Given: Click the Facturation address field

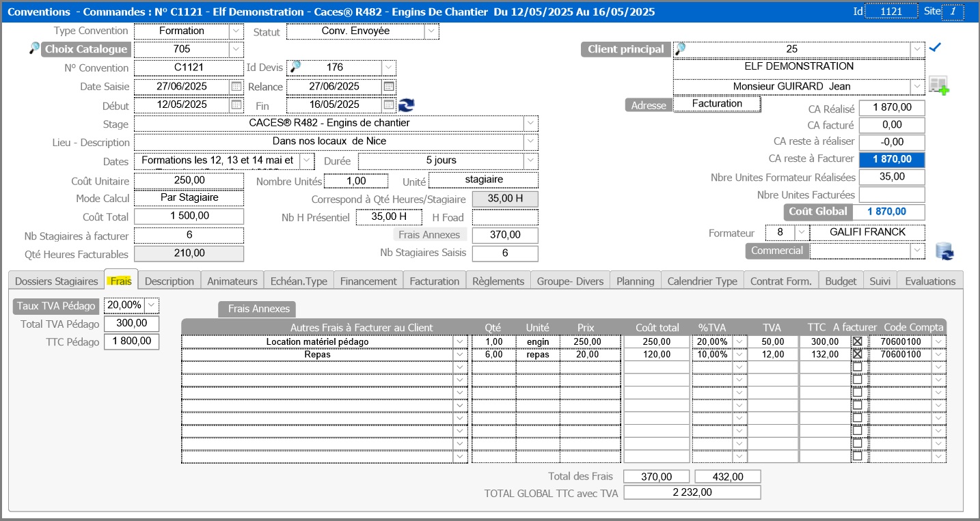Looking at the screenshot, I should (x=717, y=104).
